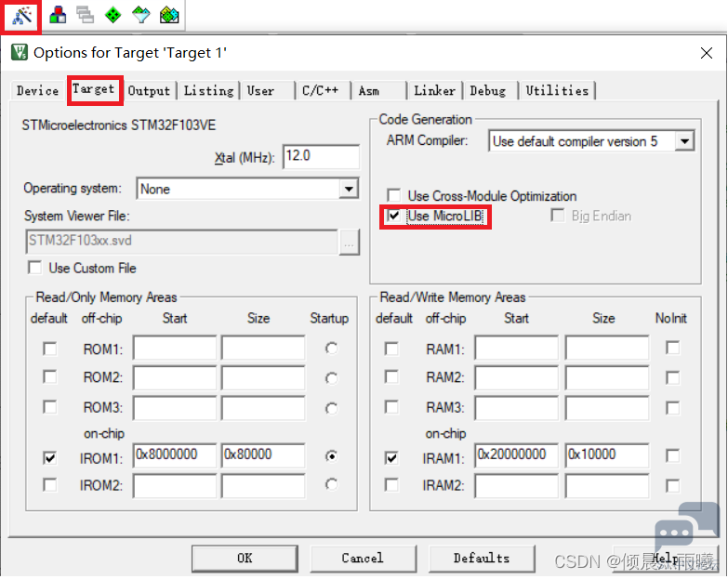The width and height of the screenshot is (728, 579).
Task: Edit the IRAM1 Size field 0x10000
Action: tap(607, 455)
